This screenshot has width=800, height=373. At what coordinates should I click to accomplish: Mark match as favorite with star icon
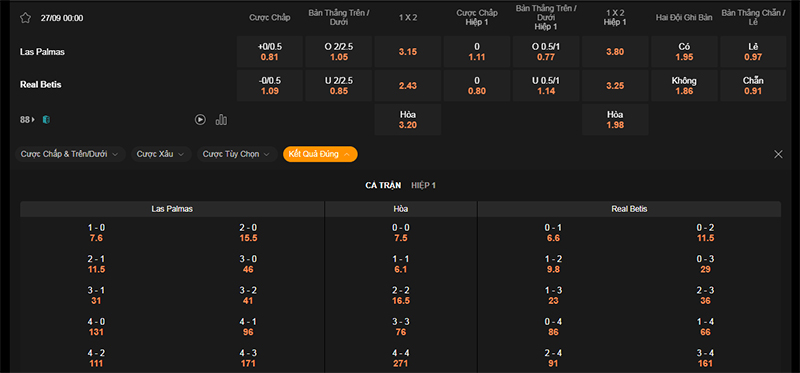click(x=26, y=18)
